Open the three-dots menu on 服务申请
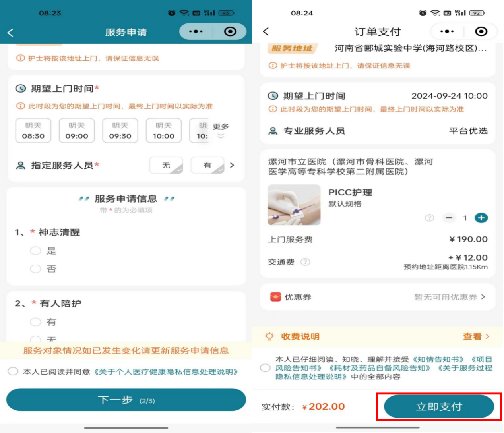504x433 pixels. coord(196,31)
